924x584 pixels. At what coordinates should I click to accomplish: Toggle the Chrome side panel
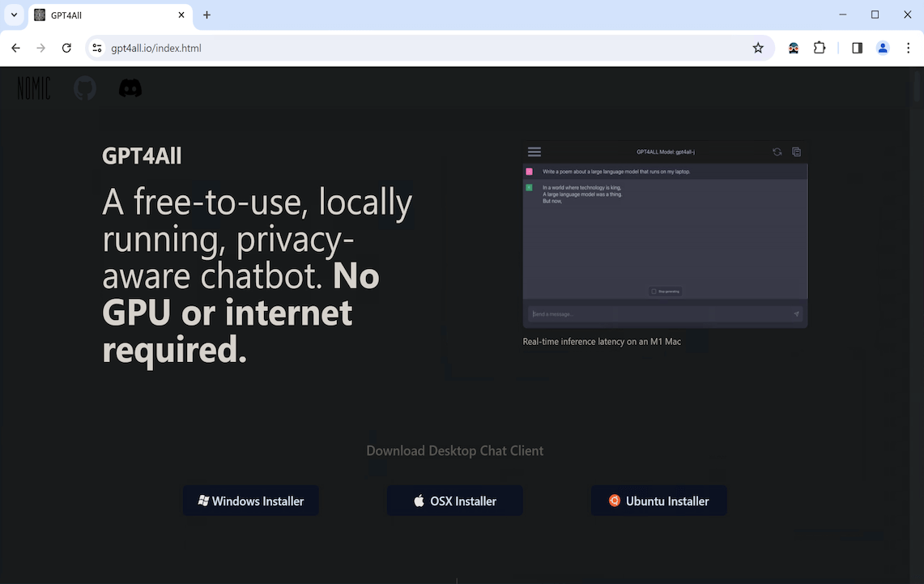pyautogui.click(x=857, y=48)
